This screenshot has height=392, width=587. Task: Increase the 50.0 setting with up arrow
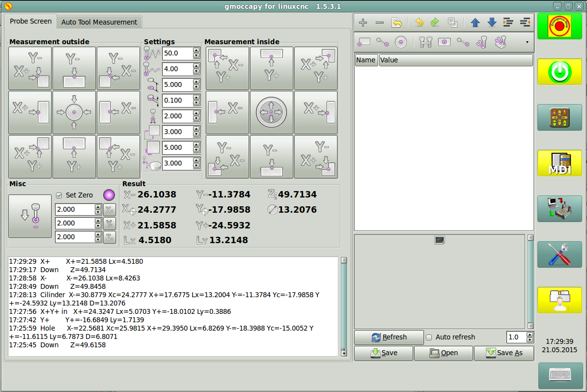(196, 51)
